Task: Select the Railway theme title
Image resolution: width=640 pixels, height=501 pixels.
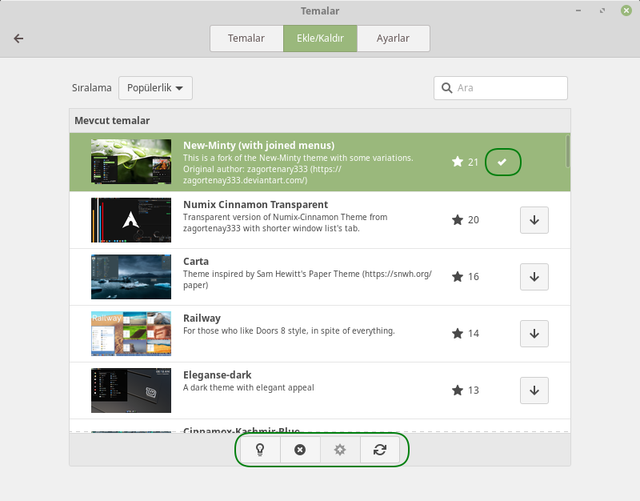Action: pos(202,318)
